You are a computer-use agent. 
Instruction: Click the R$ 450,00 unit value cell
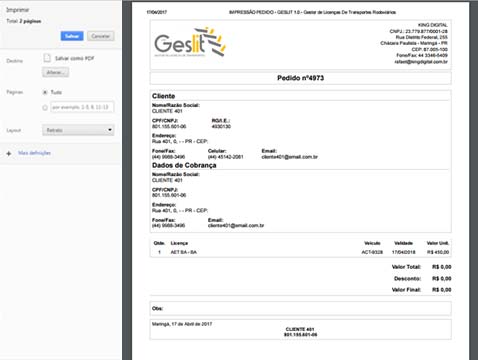pos(438,252)
